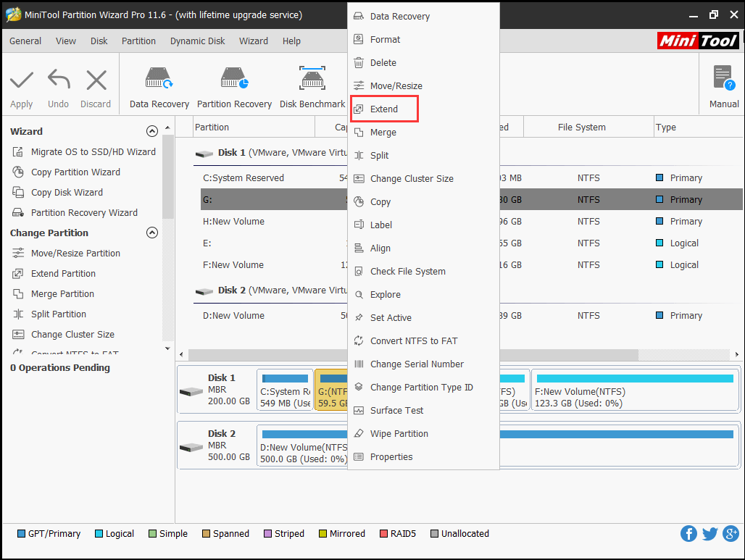Image resolution: width=745 pixels, height=560 pixels.
Task: Choose Change Serial Number menu entry
Action: click(423, 364)
